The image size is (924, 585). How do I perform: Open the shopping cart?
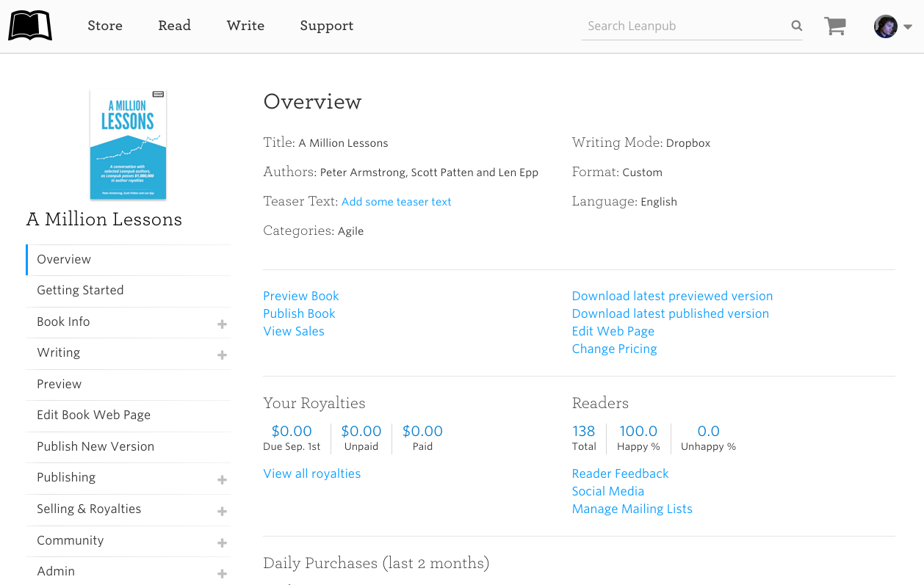(x=835, y=26)
